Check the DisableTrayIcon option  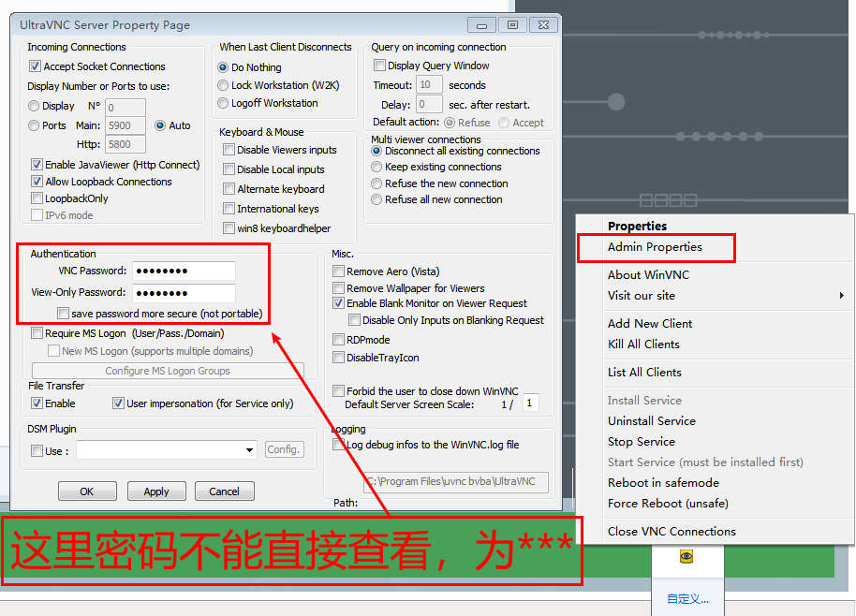tap(338, 358)
